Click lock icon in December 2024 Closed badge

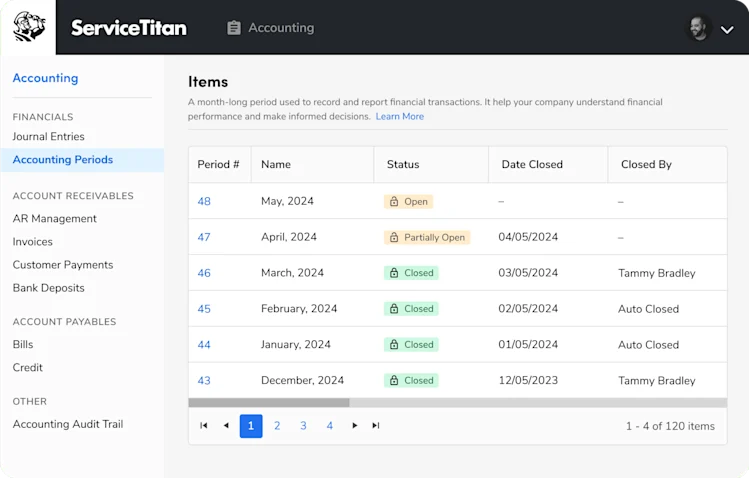(x=394, y=381)
